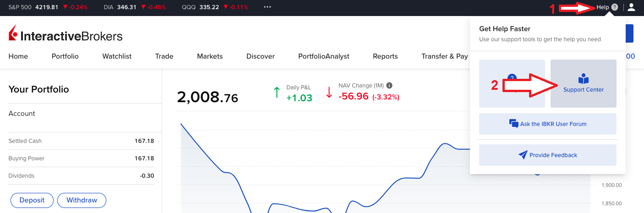Open the Markets menu
The height and width of the screenshot is (213, 644).
coord(210,56)
